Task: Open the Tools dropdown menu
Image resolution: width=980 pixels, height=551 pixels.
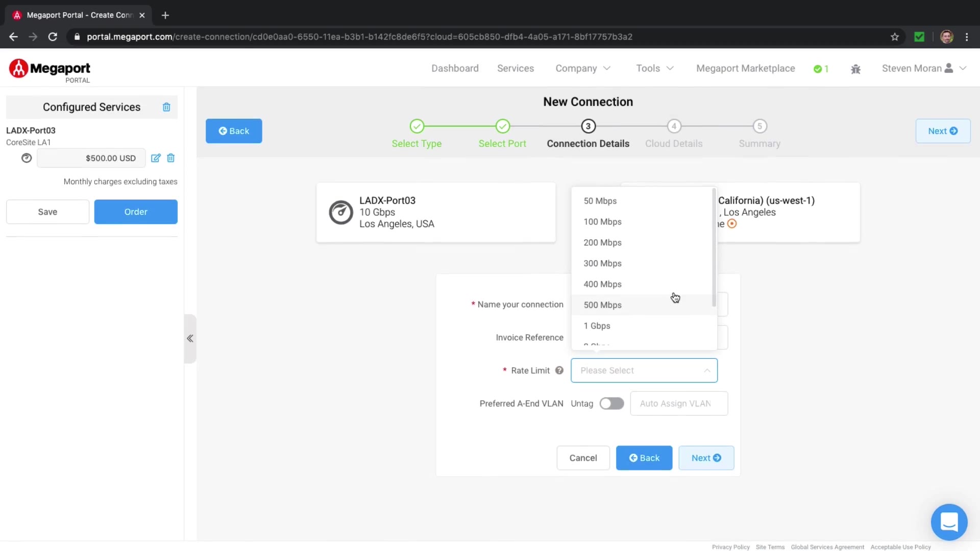Action: [x=655, y=68]
